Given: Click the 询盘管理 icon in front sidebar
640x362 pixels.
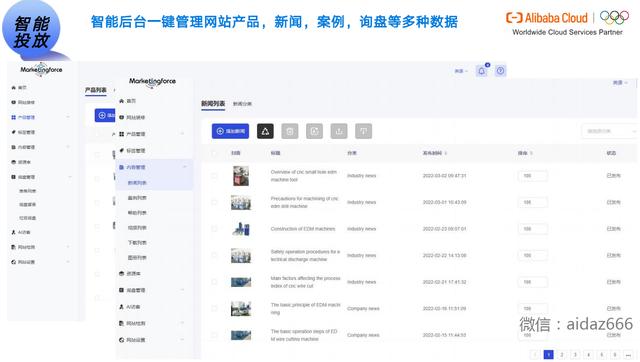Looking at the screenshot, I should pyautogui.click(x=121, y=290).
